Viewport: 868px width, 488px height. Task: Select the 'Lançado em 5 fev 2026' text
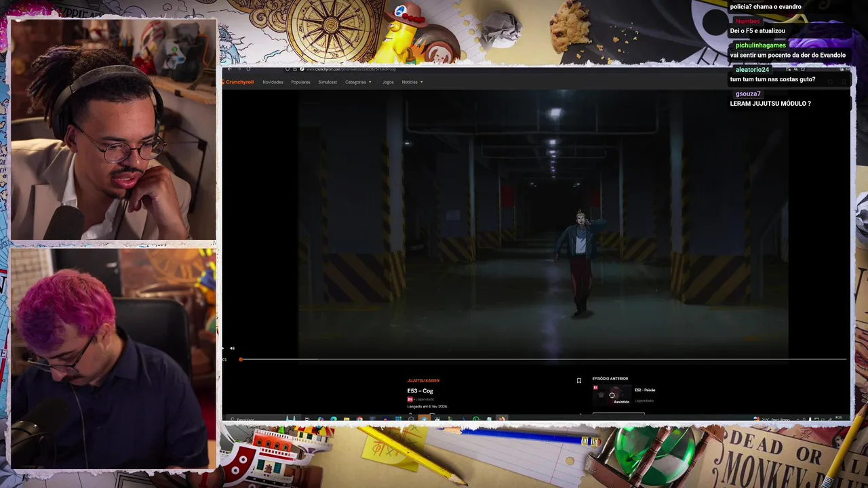[427, 407]
